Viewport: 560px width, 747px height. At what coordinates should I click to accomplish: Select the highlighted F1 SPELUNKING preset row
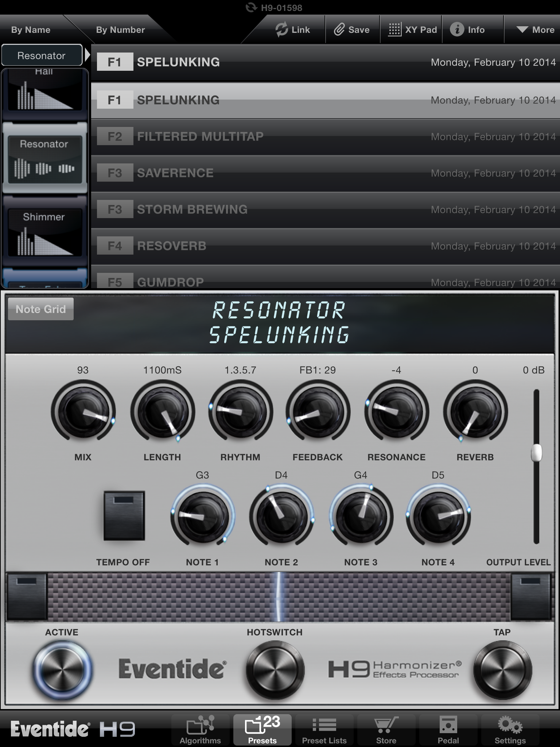click(325, 100)
